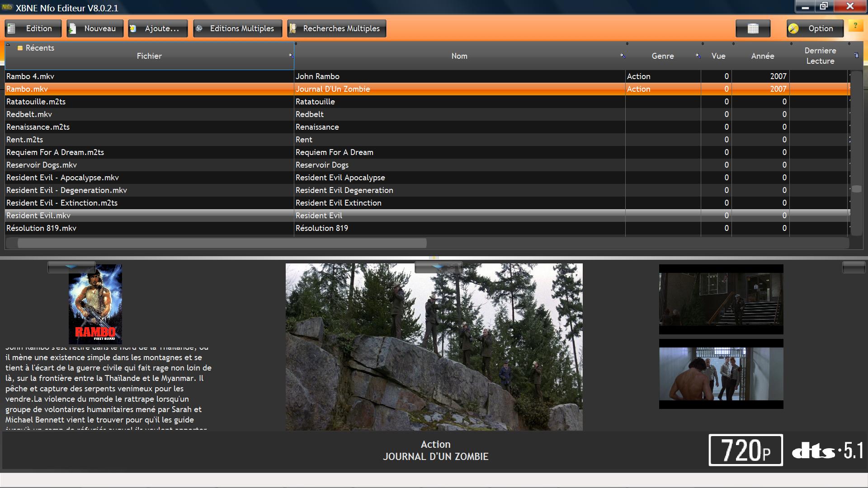Click the collapse arrow at list top-left
This screenshot has width=868, height=488.
[8, 44]
